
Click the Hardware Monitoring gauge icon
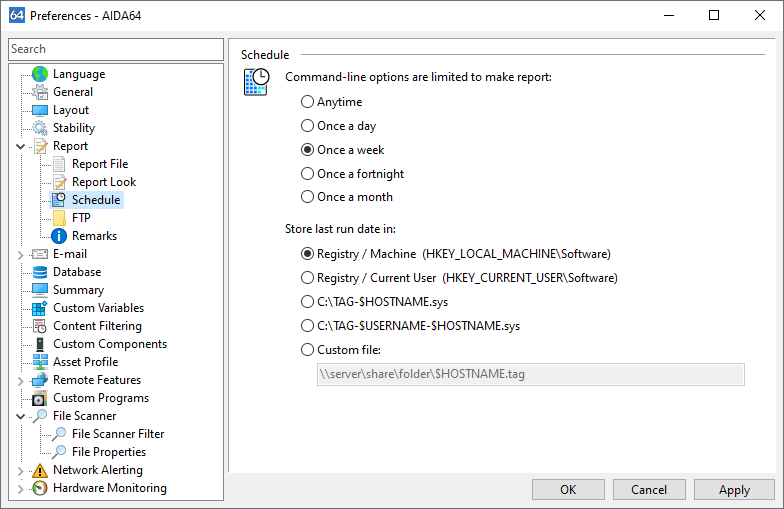point(40,488)
